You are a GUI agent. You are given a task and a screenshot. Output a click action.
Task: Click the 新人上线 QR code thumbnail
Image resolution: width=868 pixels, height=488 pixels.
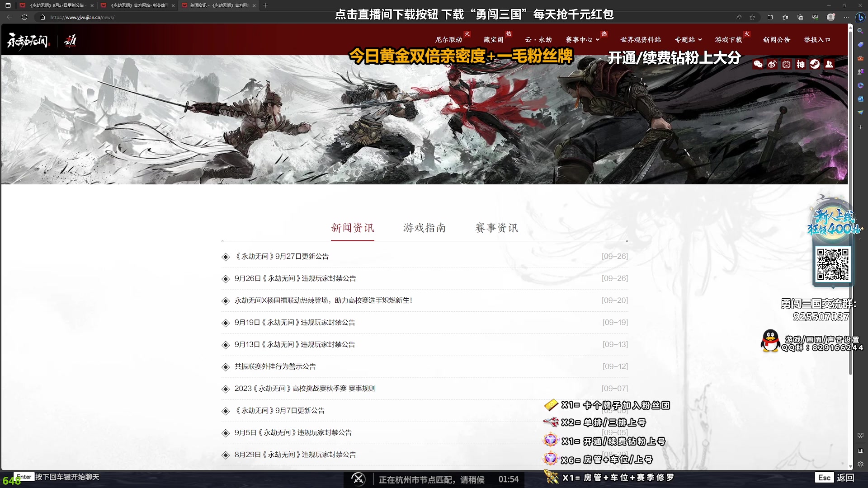coord(833,264)
